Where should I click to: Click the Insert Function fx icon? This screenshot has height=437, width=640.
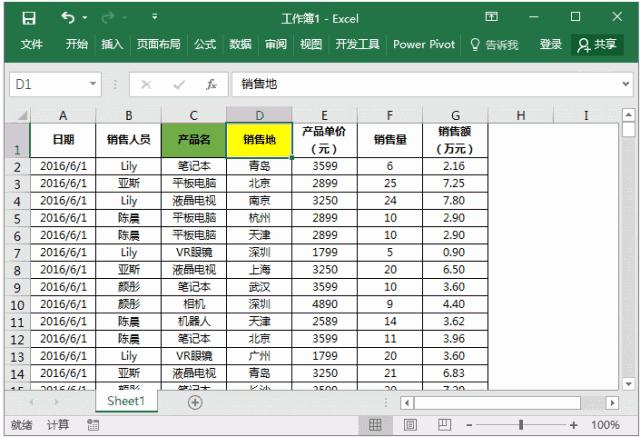[211, 84]
